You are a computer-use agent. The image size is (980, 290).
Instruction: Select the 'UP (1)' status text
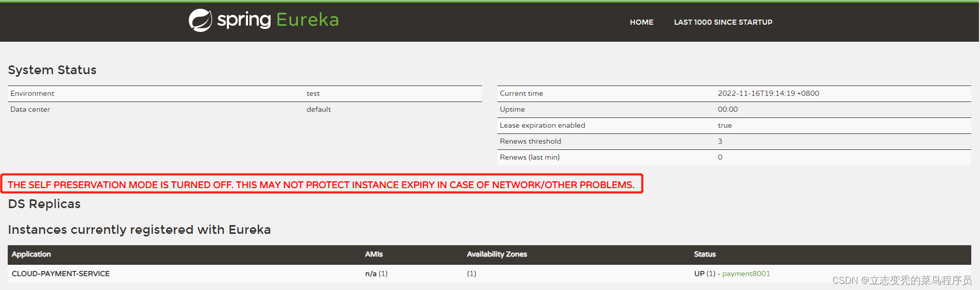coord(704,274)
